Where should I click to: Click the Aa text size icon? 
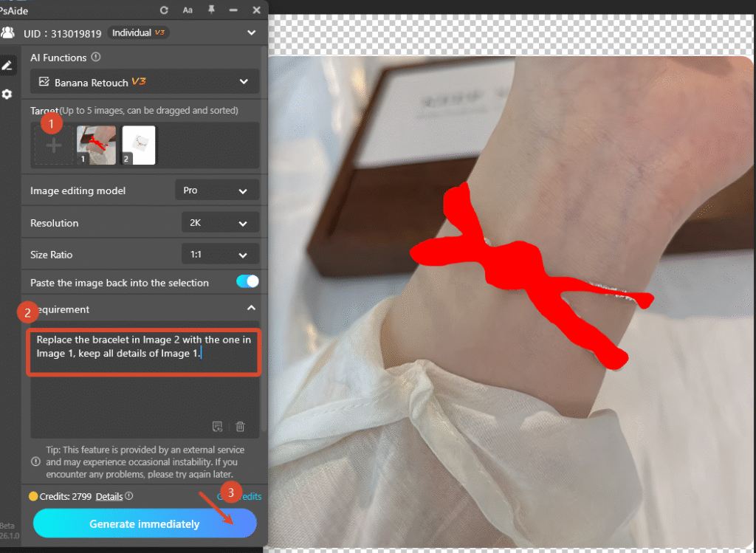(187, 10)
